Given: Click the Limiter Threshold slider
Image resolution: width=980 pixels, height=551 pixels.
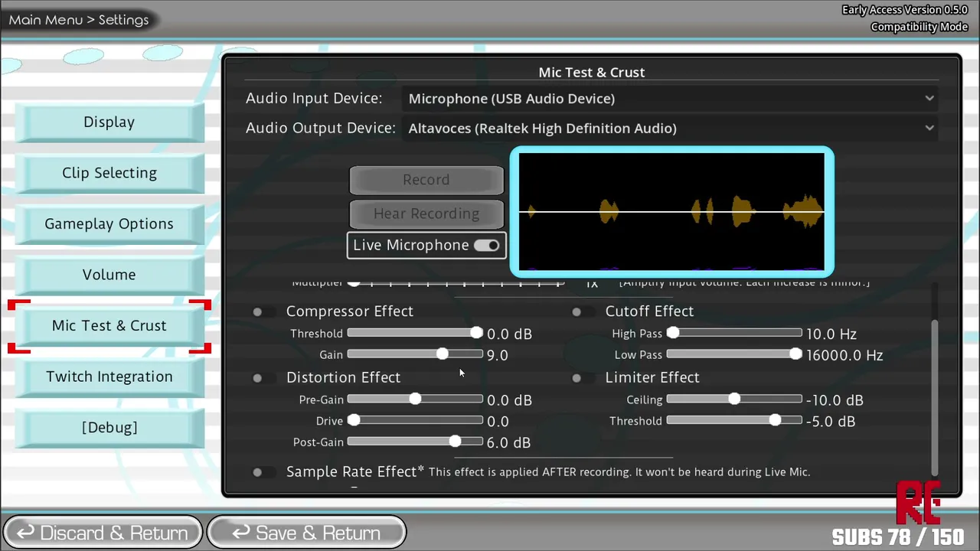Looking at the screenshot, I should point(734,420).
